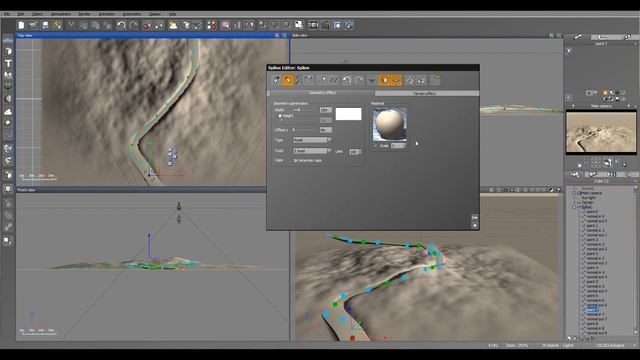Viewport: 640px width, 360px height.
Task: Switch to the Geometry effect tab
Action: pyautogui.click(x=322, y=93)
